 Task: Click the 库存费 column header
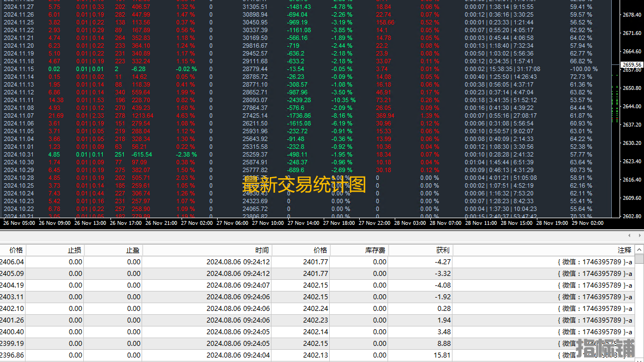(x=375, y=250)
